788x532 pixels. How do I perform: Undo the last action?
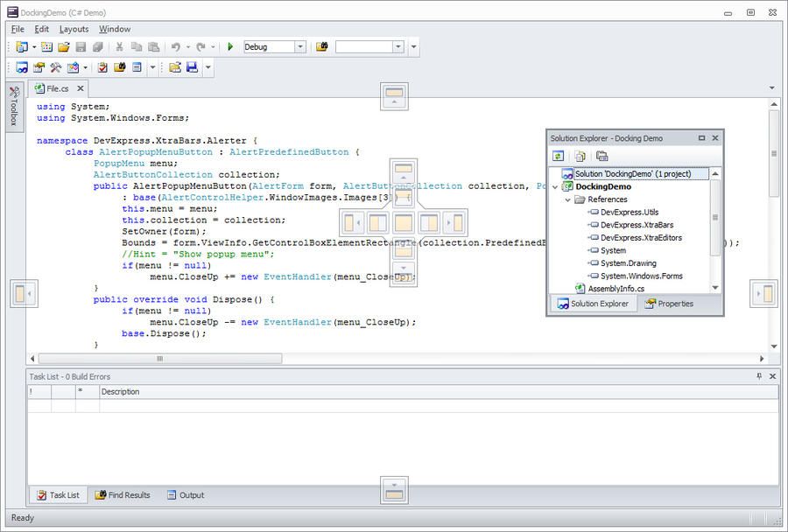click(x=175, y=46)
